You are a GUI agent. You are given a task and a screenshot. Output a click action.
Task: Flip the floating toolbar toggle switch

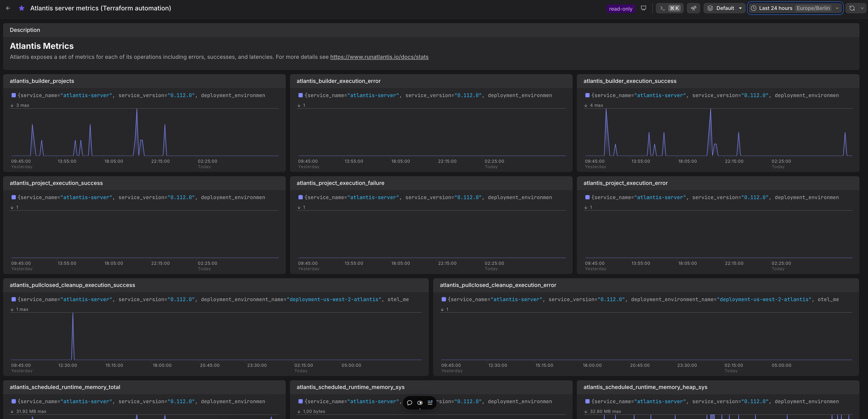click(x=420, y=402)
